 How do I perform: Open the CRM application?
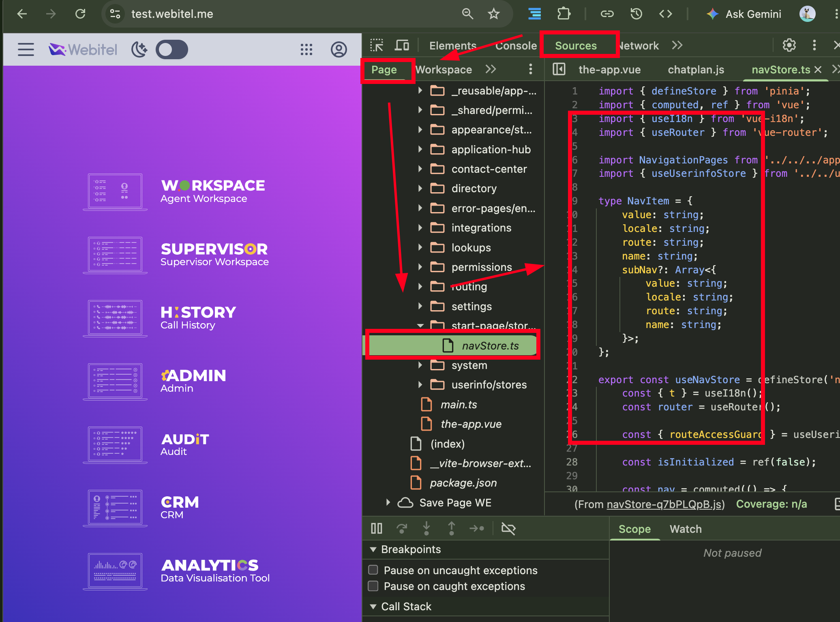click(x=142, y=508)
